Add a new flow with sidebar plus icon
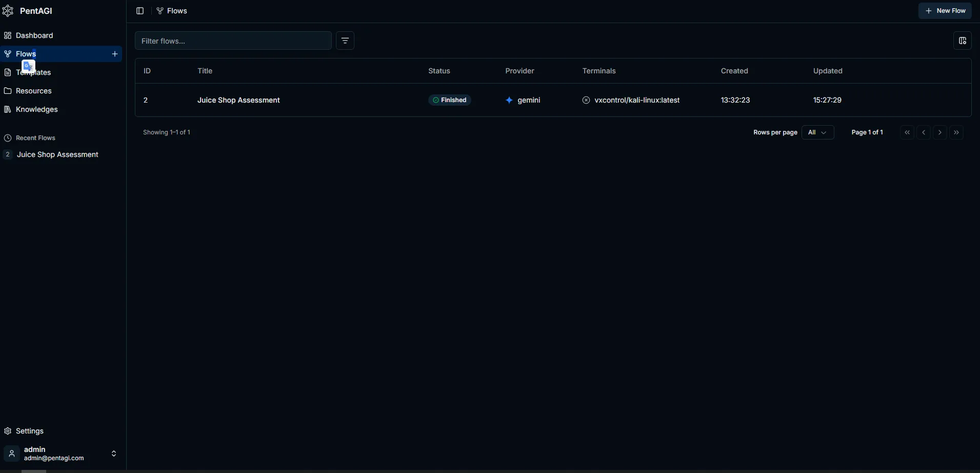This screenshot has height=473, width=980. (115, 54)
